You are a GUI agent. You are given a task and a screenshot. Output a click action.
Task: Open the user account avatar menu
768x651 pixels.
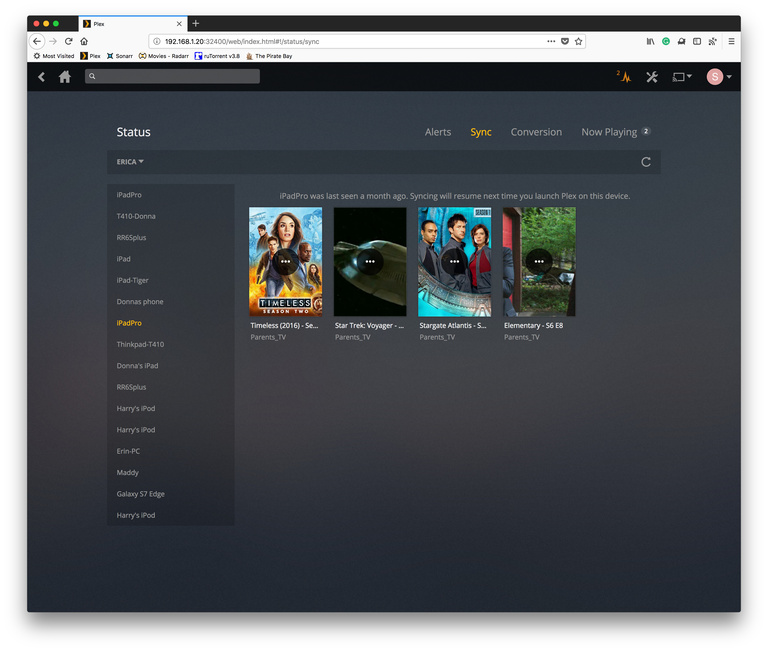click(x=719, y=76)
